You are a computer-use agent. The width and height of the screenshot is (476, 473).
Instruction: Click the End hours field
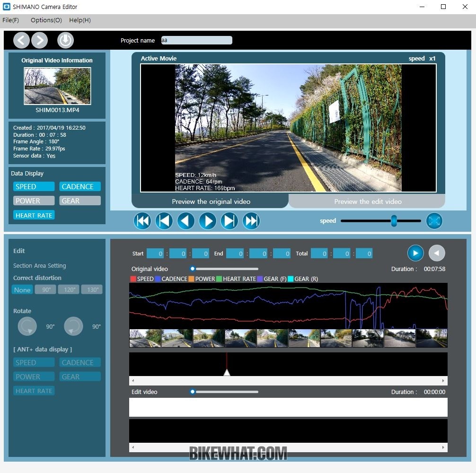235,254
